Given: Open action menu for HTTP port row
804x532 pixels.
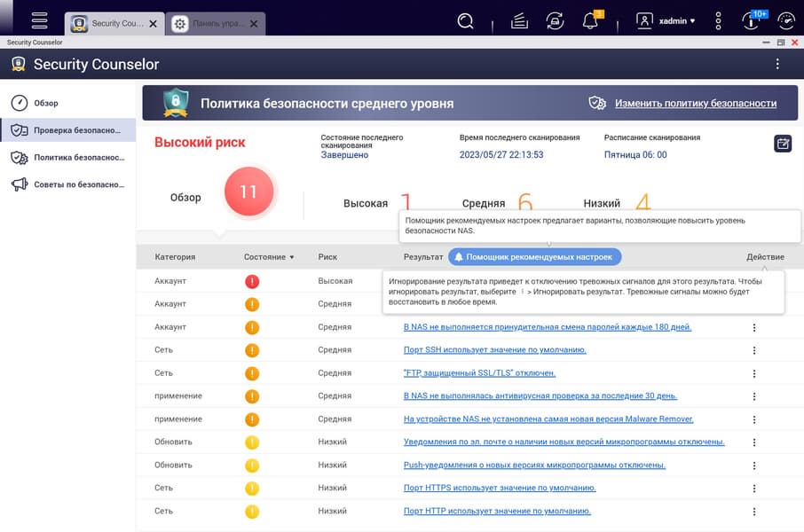Looking at the screenshot, I should coord(754,512).
